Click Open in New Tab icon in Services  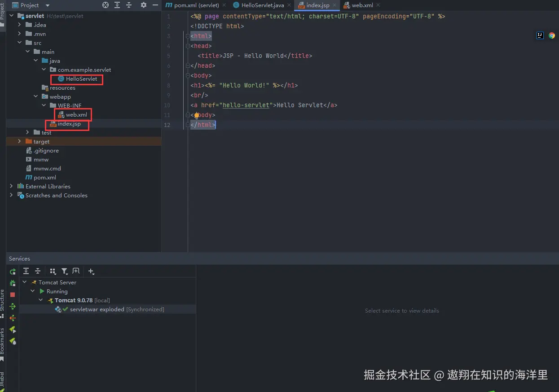[x=76, y=271]
